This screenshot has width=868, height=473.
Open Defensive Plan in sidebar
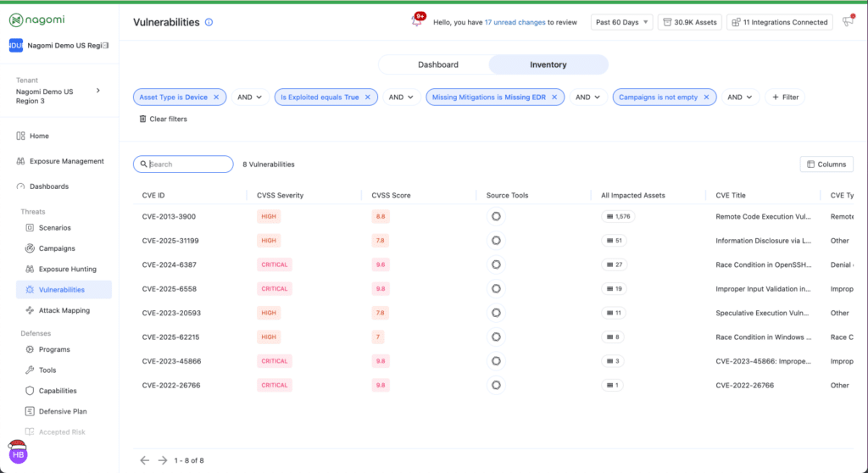point(62,411)
